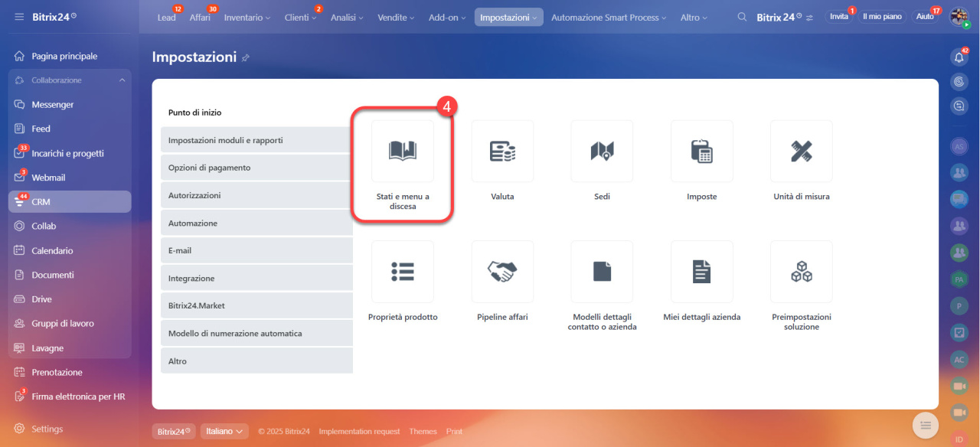This screenshot has height=447, width=980.
Task: Click the Implementation request link
Action: (359, 432)
